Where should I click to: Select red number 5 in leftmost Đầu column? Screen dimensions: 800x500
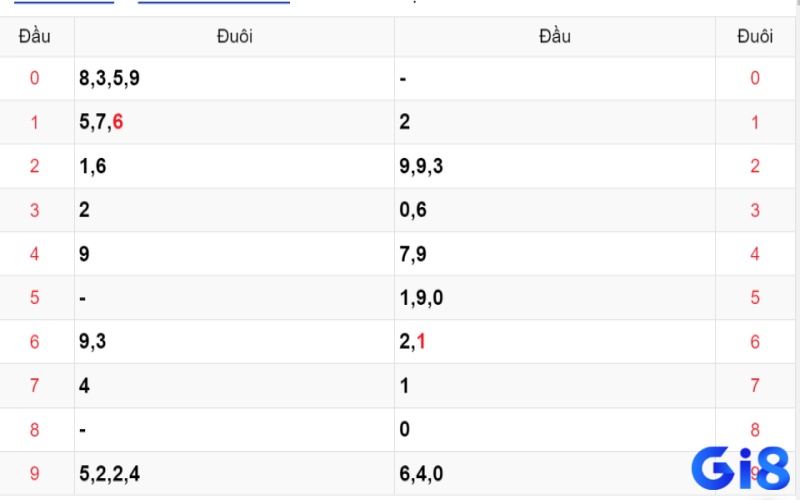click(x=35, y=298)
